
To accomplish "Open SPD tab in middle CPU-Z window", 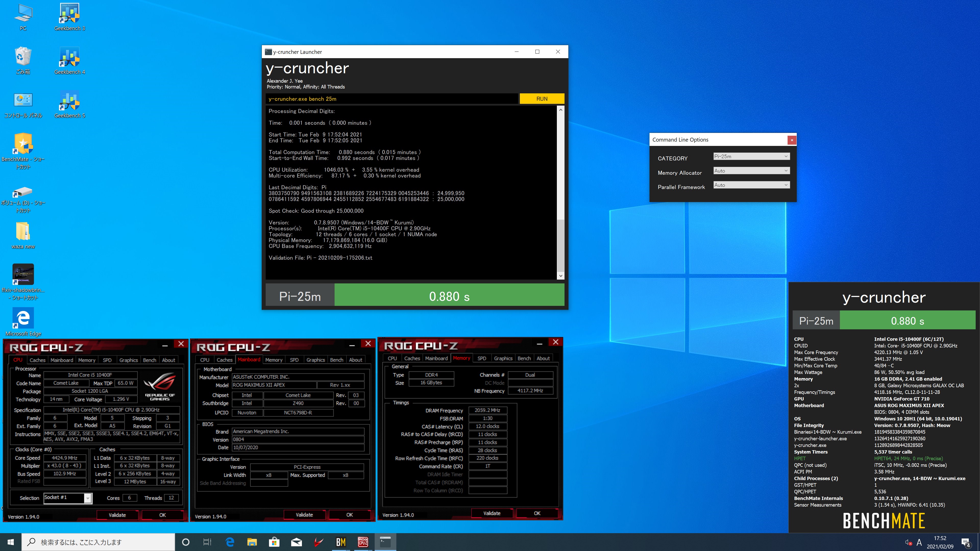I will (x=294, y=360).
